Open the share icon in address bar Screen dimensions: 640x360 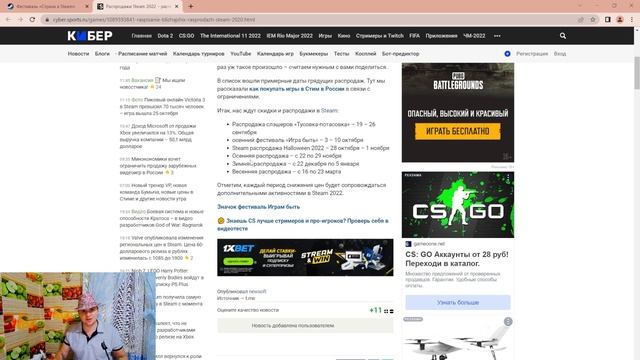(x=581, y=20)
